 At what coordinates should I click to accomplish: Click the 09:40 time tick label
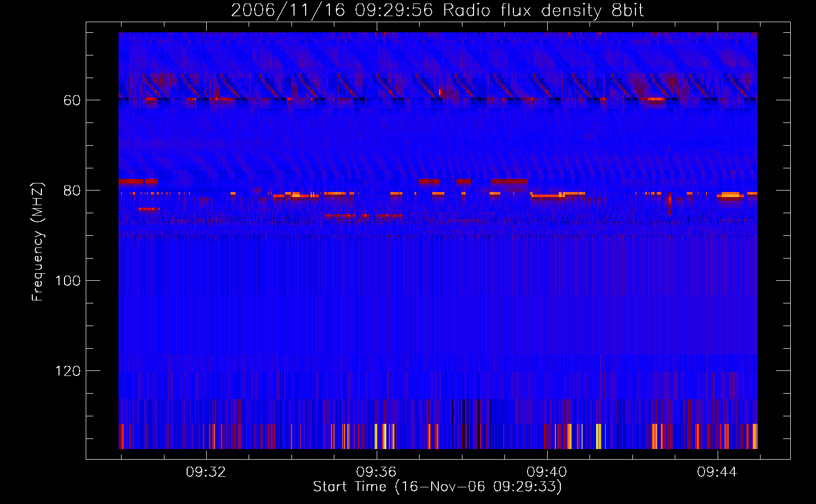547,472
